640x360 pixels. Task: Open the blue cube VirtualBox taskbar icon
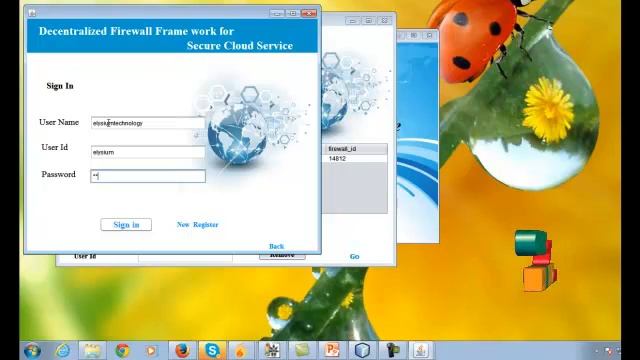pos(362,351)
